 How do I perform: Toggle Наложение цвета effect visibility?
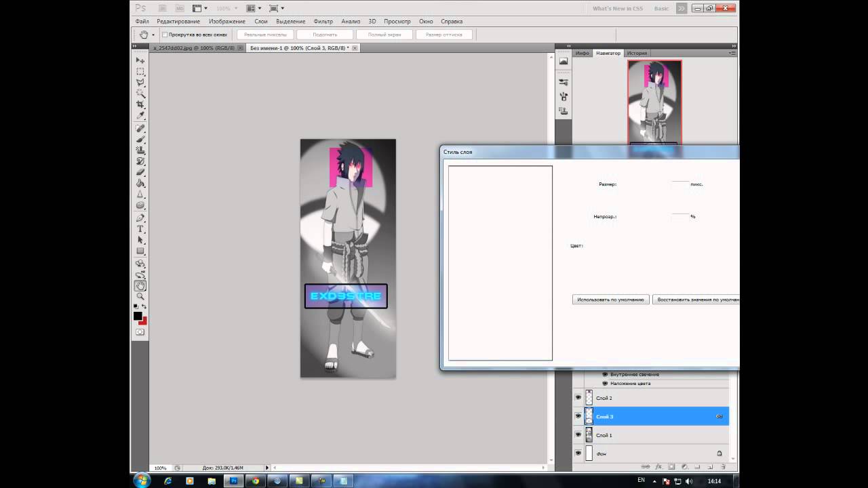pyautogui.click(x=605, y=383)
